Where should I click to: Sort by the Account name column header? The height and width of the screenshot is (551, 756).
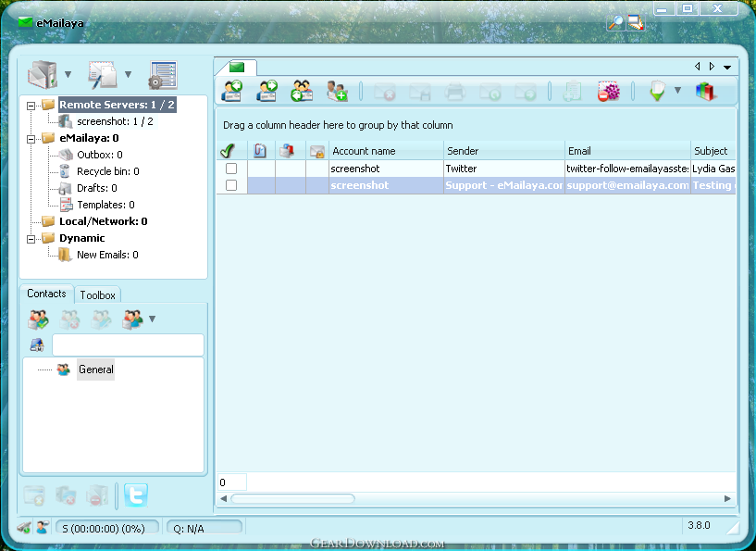tap(386, 151)
